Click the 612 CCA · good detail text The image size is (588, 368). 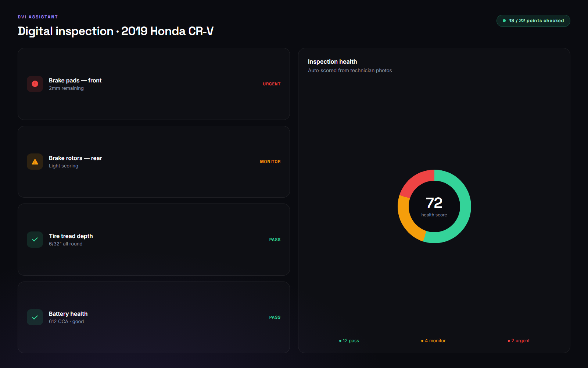[x=67, y=322]
